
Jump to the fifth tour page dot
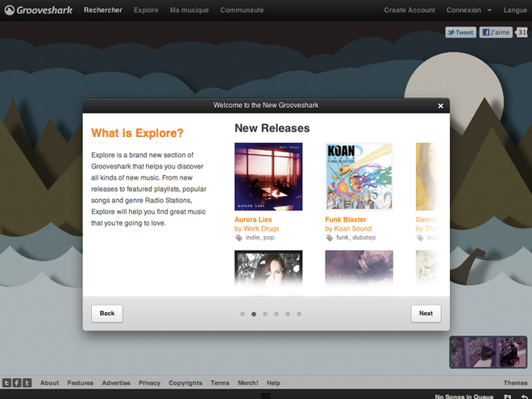point(288,314)
